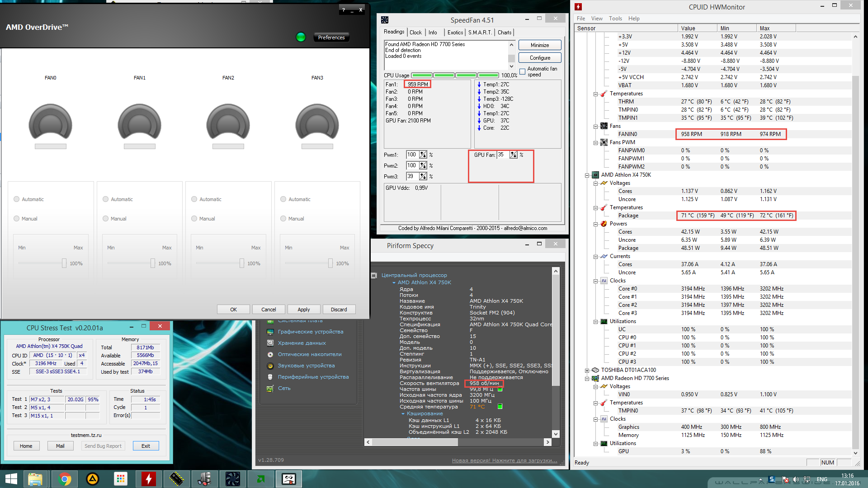
Task: Enable Automatic fan speed in SpeedFan
Action: pyautogui.click(x=523, y=71)
